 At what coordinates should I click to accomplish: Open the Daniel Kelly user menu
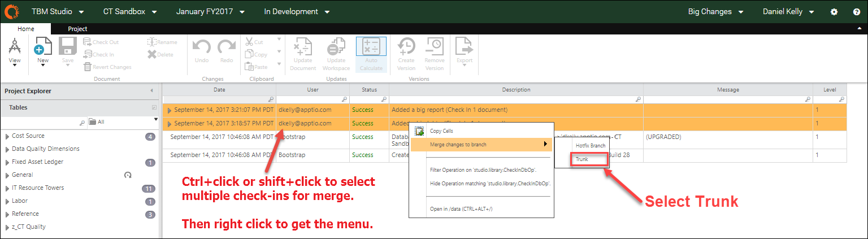click(x=789, y=11)
